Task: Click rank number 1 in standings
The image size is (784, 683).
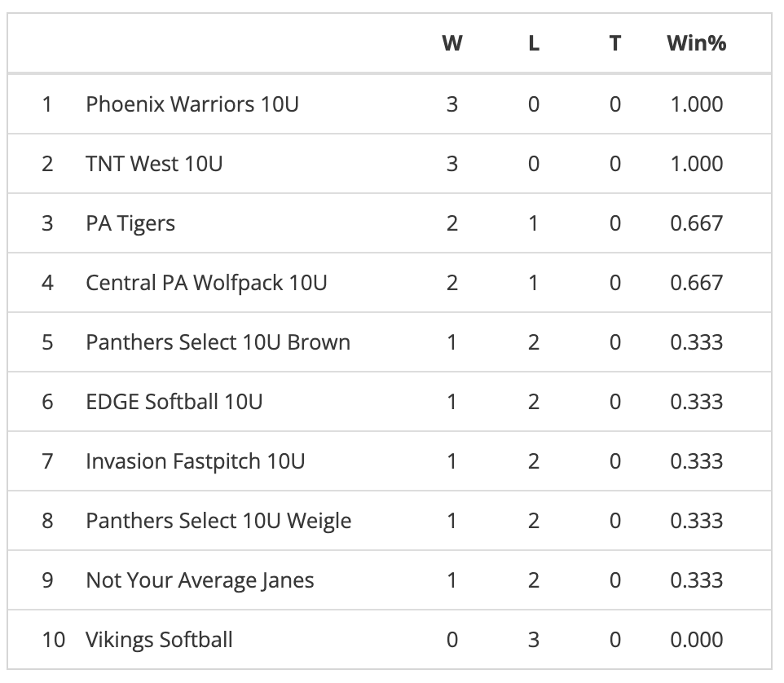Action: (47, 104)
